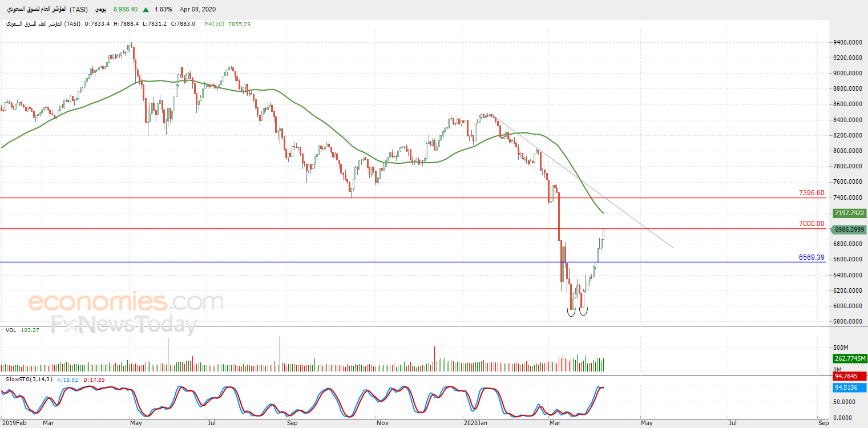Screen dimensions: 868x428
Task: Click the 6400.000 price axis label
Action: tap(847, 275)
